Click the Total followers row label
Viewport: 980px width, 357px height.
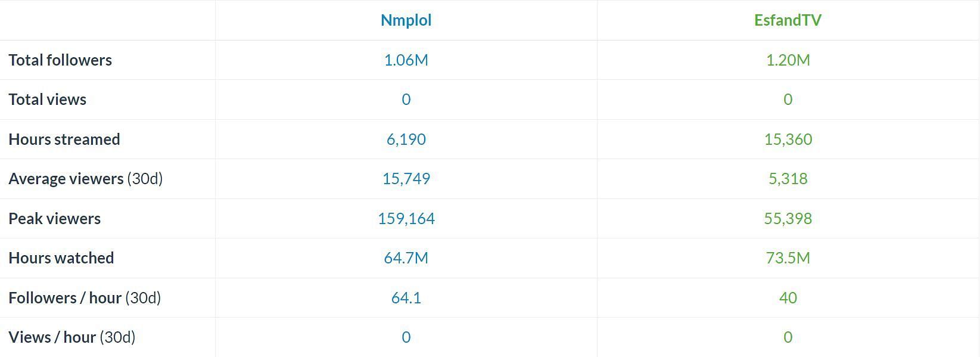60,60
